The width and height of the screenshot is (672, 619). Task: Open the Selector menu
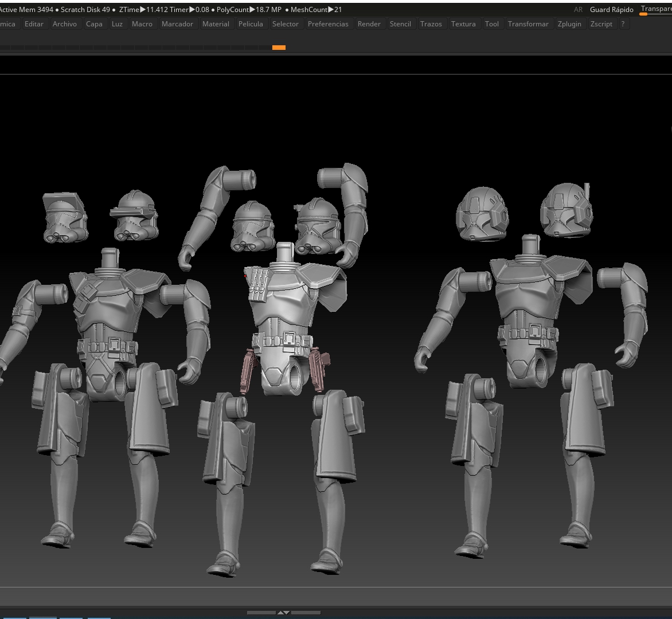coord(285,24)
